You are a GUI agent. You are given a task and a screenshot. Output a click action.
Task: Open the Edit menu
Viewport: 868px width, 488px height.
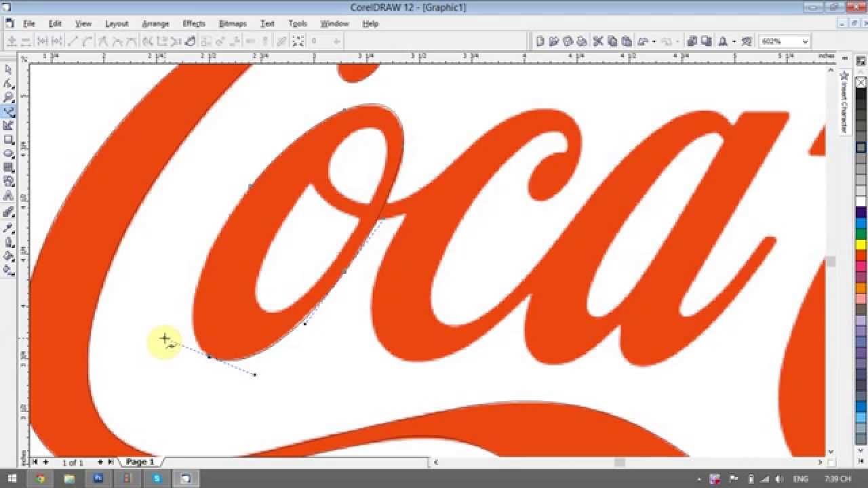pos(55,23)
